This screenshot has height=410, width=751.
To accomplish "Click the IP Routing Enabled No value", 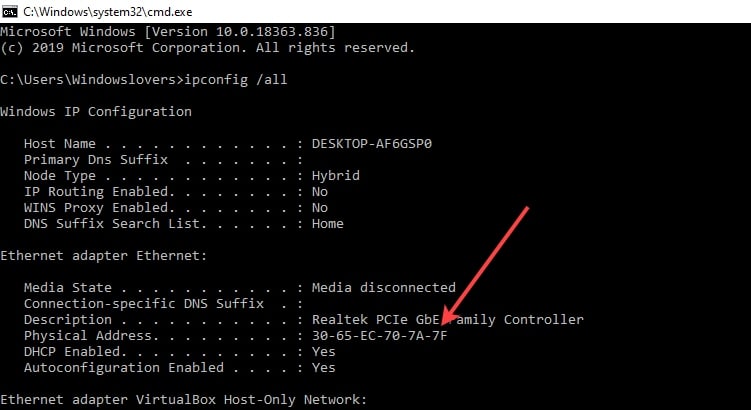I will [x=320, y=192].
